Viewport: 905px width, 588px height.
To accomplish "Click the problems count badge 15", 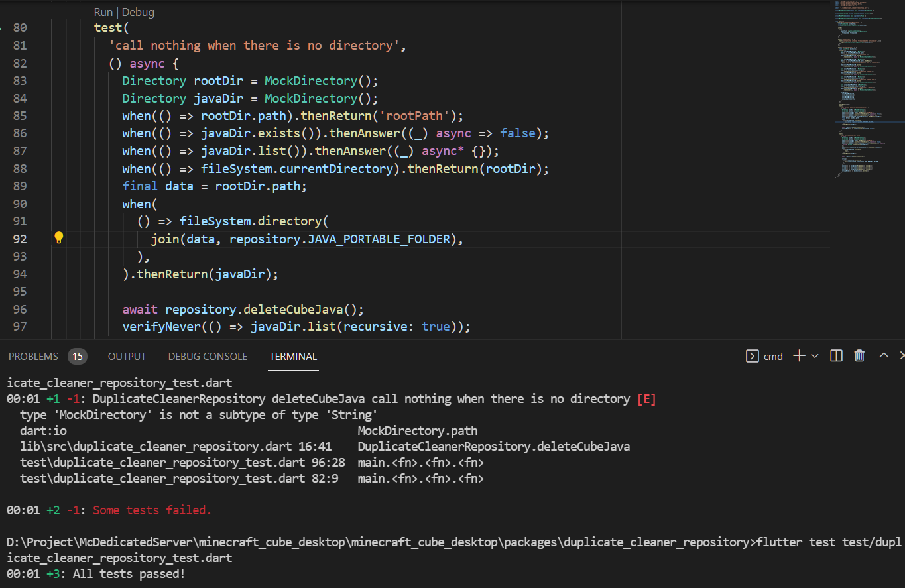I will pos(78,357).
